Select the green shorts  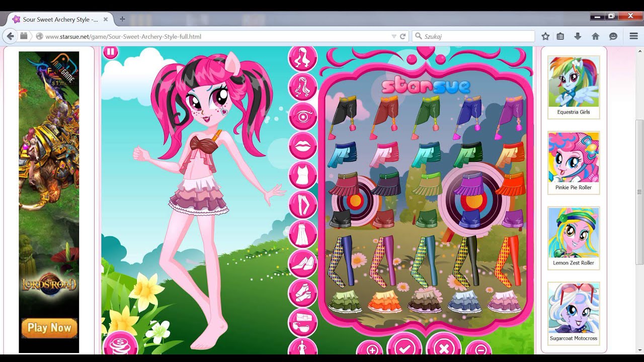[x=427, y=219]
